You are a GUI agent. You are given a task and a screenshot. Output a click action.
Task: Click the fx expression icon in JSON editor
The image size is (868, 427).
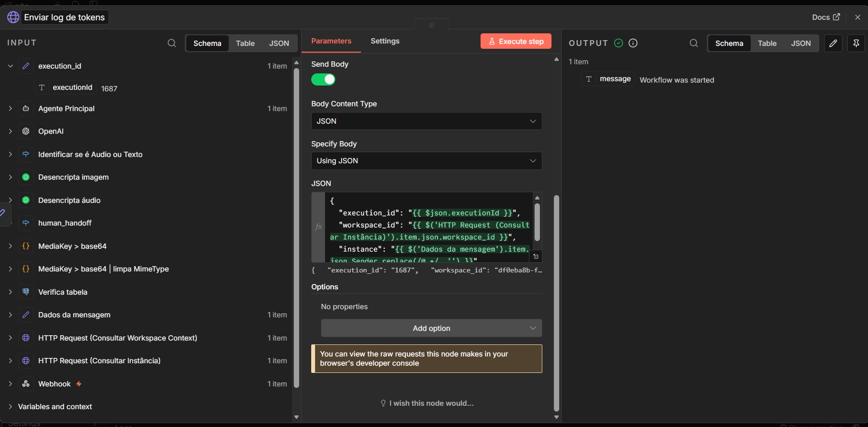[x=318, y=227]
